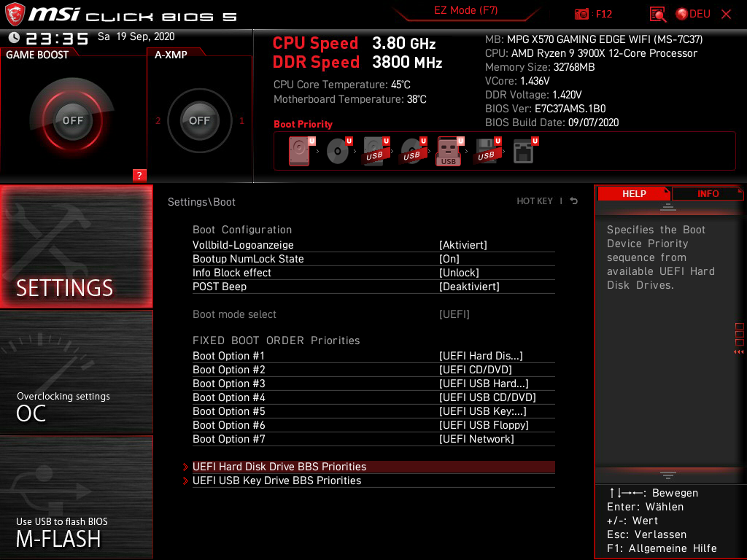
Task: Take a screenshot with the F12 camera icon
Action: [581, 15]
